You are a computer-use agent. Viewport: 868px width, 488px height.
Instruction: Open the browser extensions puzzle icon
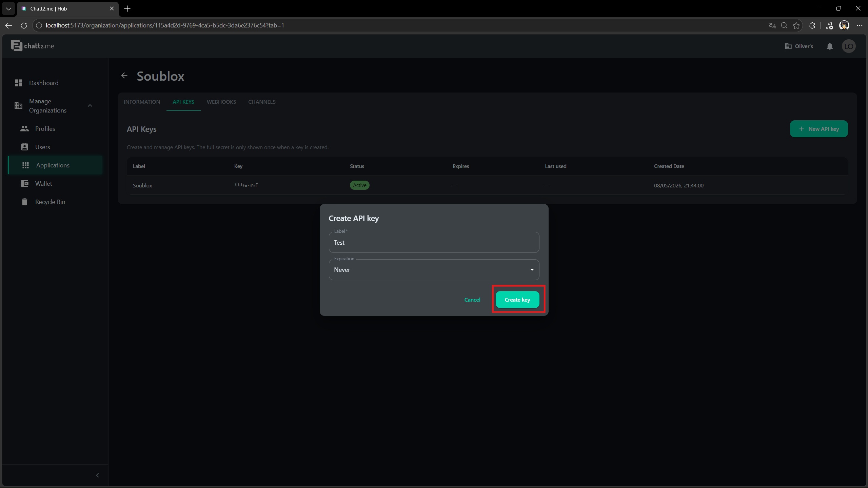point(812,25)
